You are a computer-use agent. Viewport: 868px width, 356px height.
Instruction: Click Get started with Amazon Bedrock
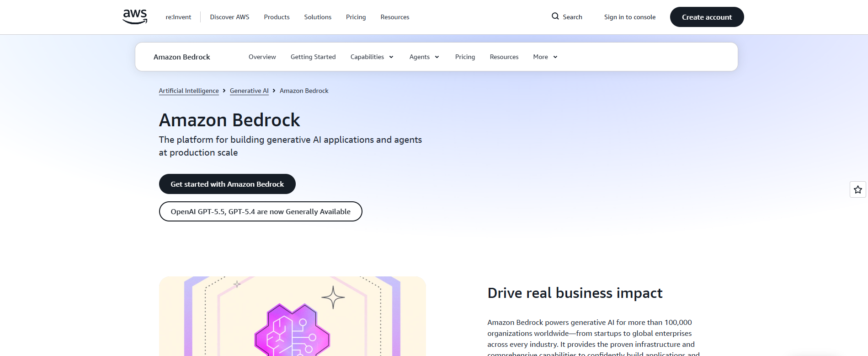[x=227, y=184]
